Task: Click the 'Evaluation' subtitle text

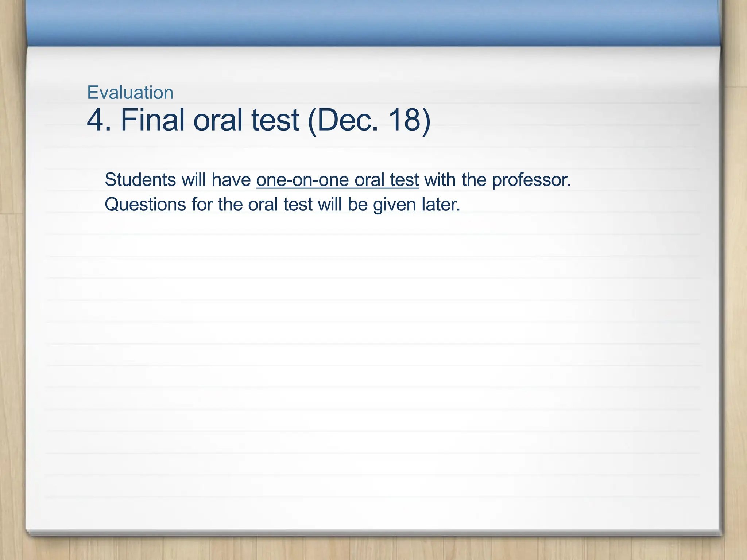Action: point(130,93)
